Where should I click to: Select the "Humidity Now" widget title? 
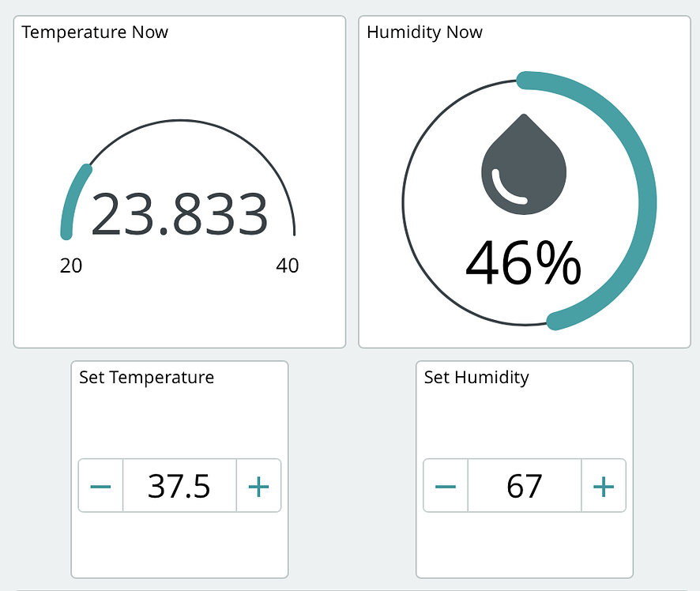tap(425, 32)
